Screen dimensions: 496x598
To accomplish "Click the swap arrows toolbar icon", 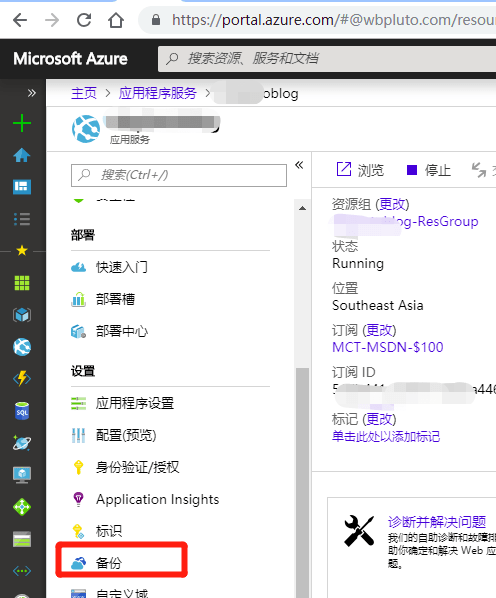I will point(478,170).
